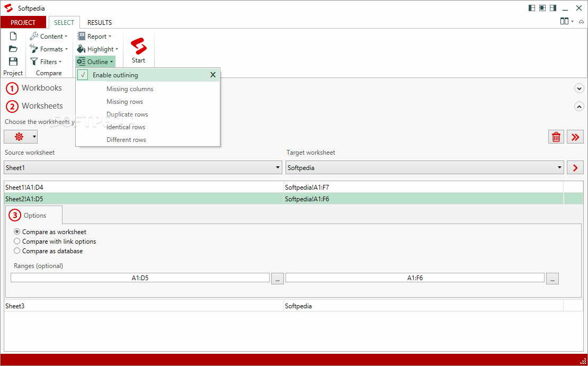Toggle right panel layout icon in title bar
This screenshot has height=366, width=588.
pyautogui.click(x=553, y=8)
